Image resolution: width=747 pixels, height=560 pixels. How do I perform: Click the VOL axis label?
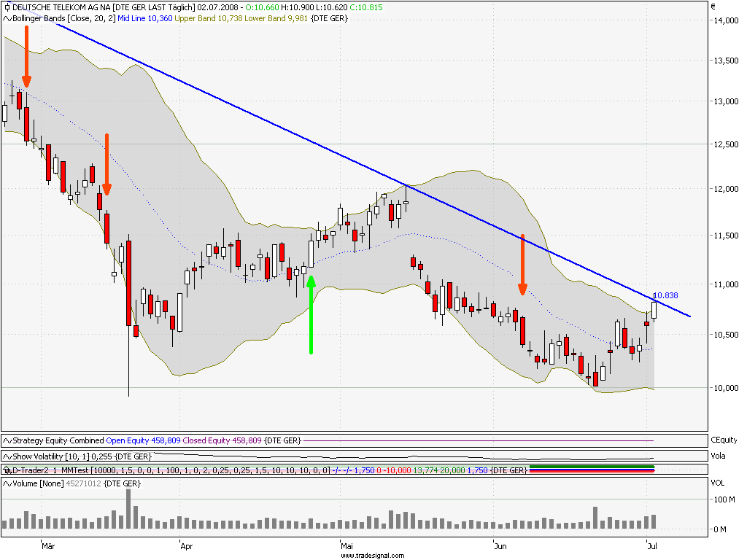[718, 483]
